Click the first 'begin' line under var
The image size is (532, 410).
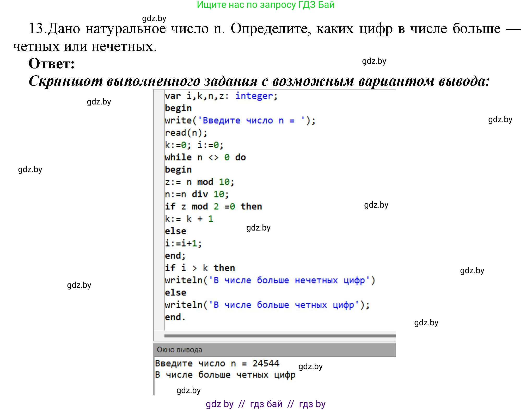point(178,108)
